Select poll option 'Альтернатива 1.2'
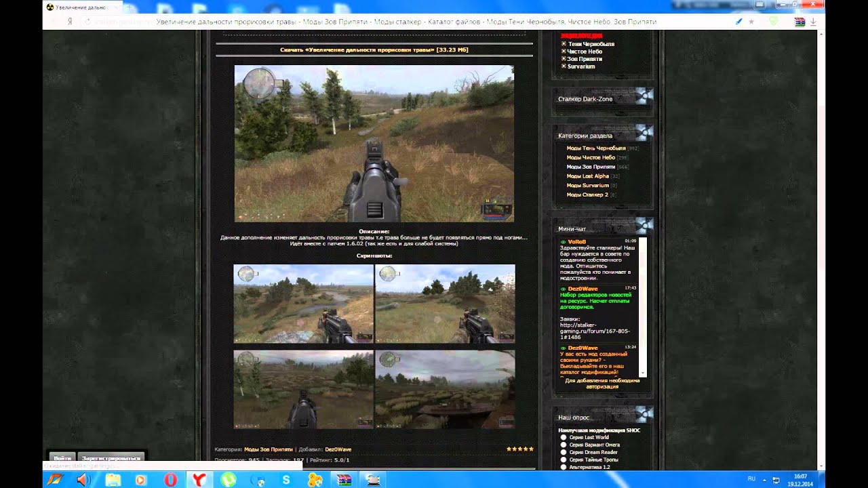The width and height of the screenshot is (868, 488). [564, 467]
